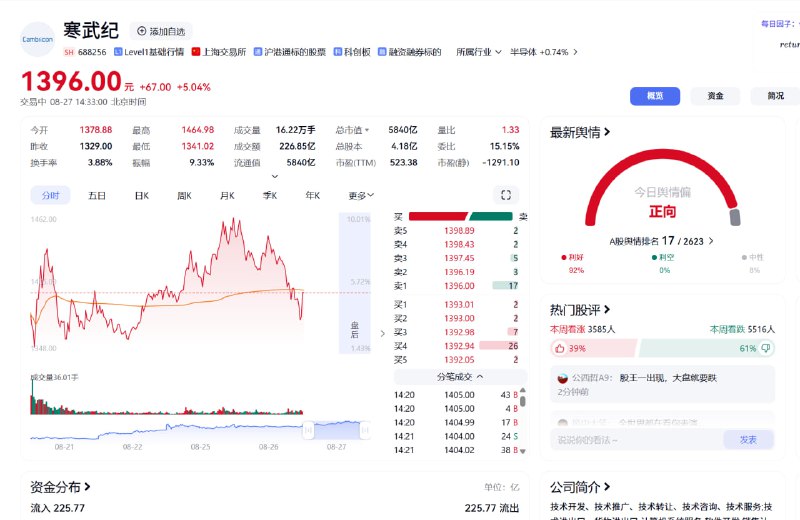This screenshot has height=520, width=800.
Task: Add stock via 添加自选 button
Action: click(161, 31)
